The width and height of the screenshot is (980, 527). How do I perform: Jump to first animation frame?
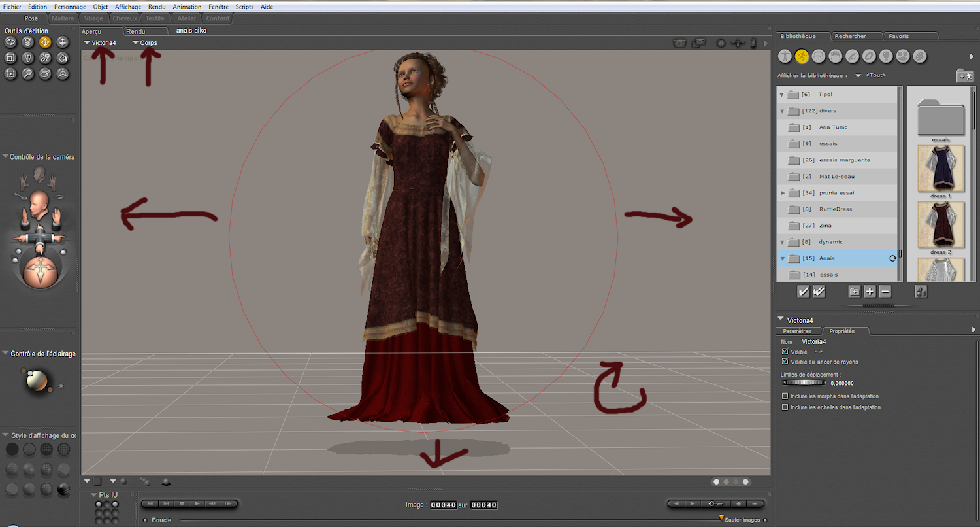tap(151, 503)
